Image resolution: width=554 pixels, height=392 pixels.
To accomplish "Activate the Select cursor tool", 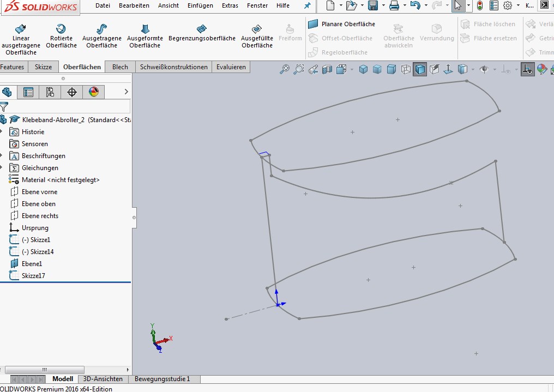I will coord(458,5).
